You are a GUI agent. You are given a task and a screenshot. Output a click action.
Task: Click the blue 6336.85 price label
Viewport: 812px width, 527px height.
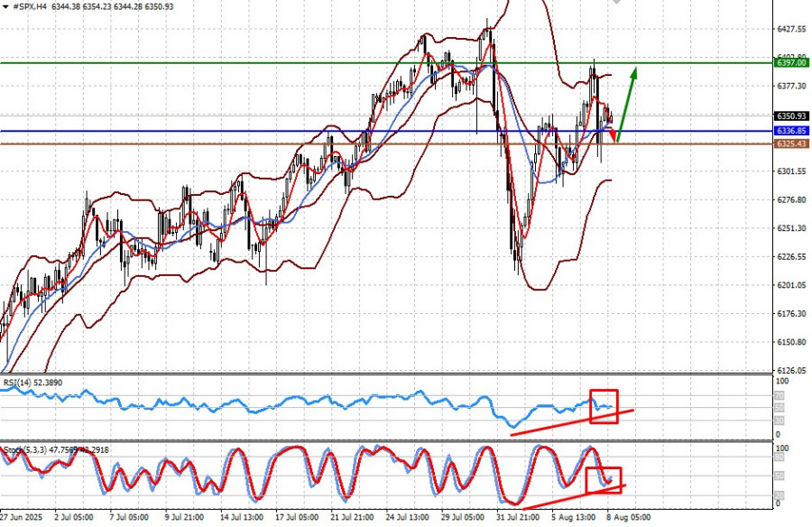[791, 131]
